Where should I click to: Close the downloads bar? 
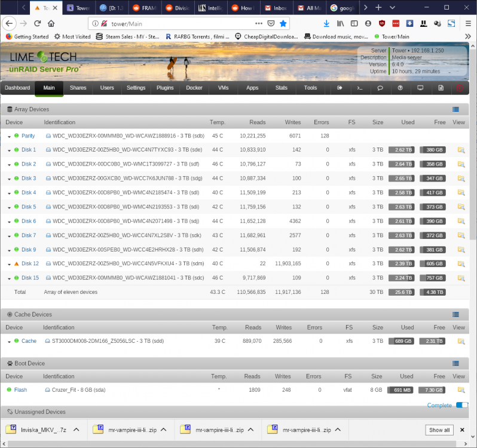pos(462,429)
